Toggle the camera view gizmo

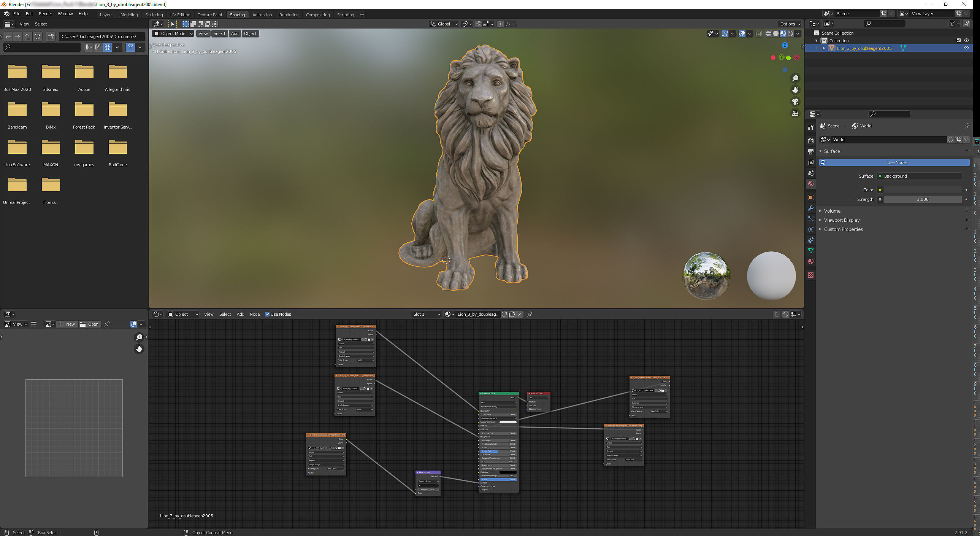[795, 102]
